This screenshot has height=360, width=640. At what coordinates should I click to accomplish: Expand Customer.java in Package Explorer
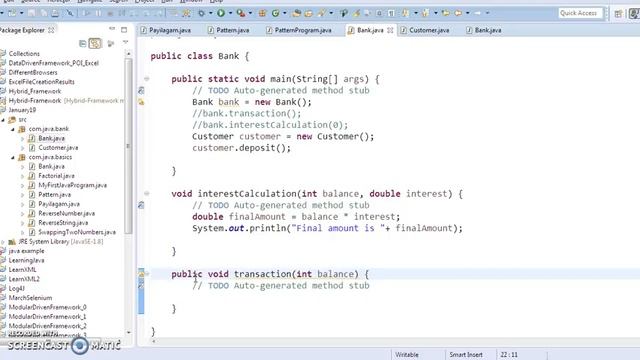tap(22, 148)
